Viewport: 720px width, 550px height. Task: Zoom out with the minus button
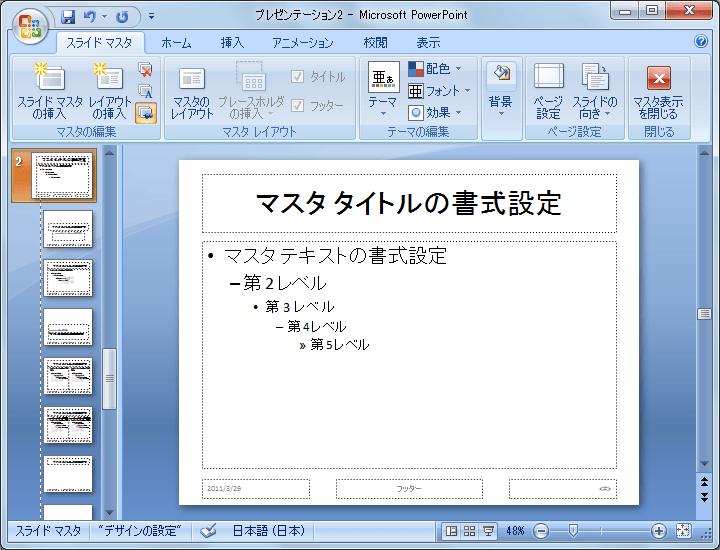coord(541,532)
